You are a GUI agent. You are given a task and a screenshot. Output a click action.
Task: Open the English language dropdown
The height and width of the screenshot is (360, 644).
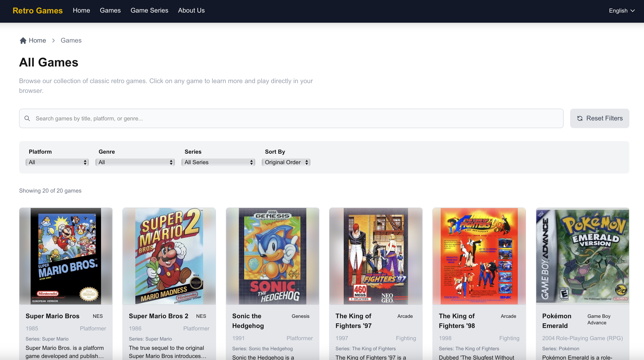(621, 11)
